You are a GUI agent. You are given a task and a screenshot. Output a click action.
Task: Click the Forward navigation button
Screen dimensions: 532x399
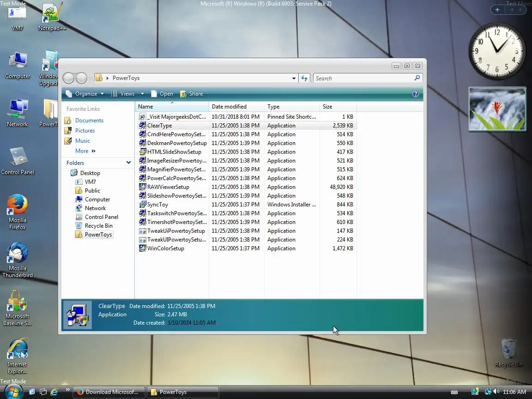[x=81, y=79]
